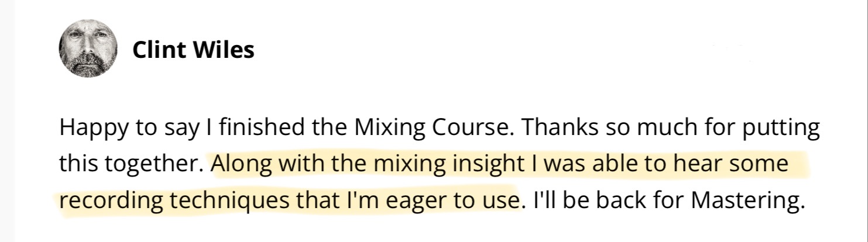Click Clint Wiles' circular avatar photo

(88, 49)
